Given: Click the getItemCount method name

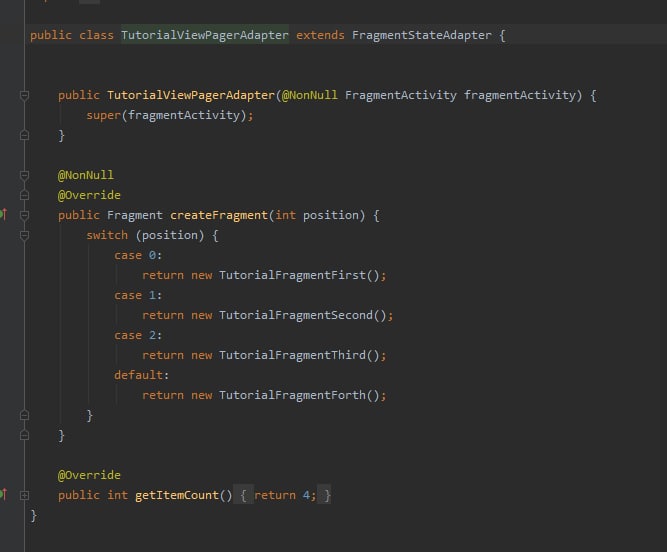Looking at the screenshot, I should click(x=177, y=495).
